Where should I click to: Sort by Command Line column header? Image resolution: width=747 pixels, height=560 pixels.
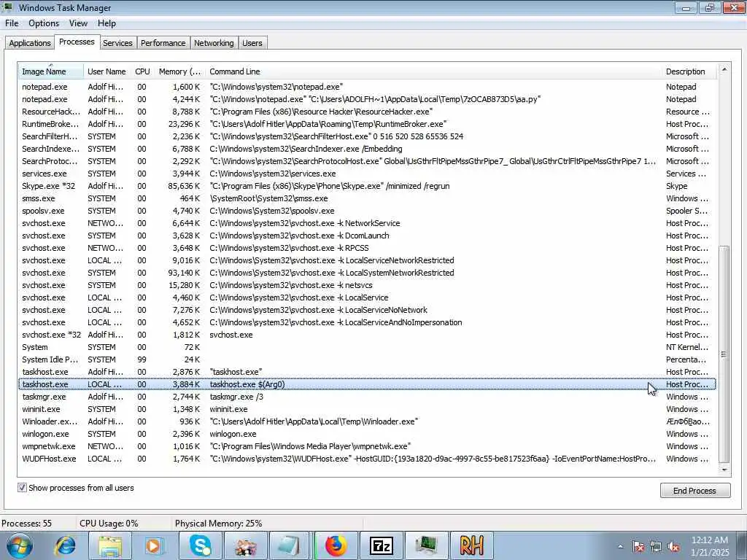[x=433, y=71]
